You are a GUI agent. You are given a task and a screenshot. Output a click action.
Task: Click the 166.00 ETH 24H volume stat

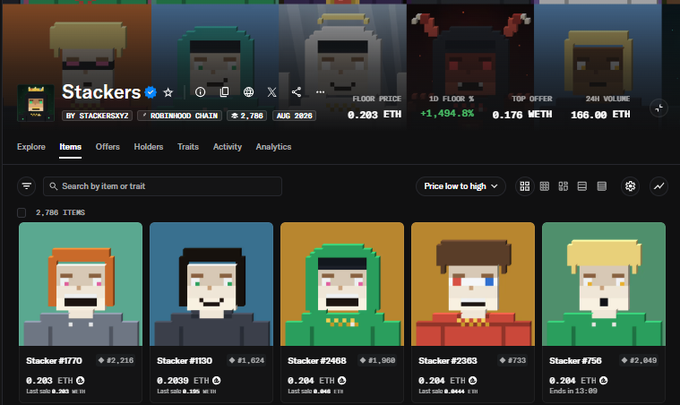tap(600, 114)
